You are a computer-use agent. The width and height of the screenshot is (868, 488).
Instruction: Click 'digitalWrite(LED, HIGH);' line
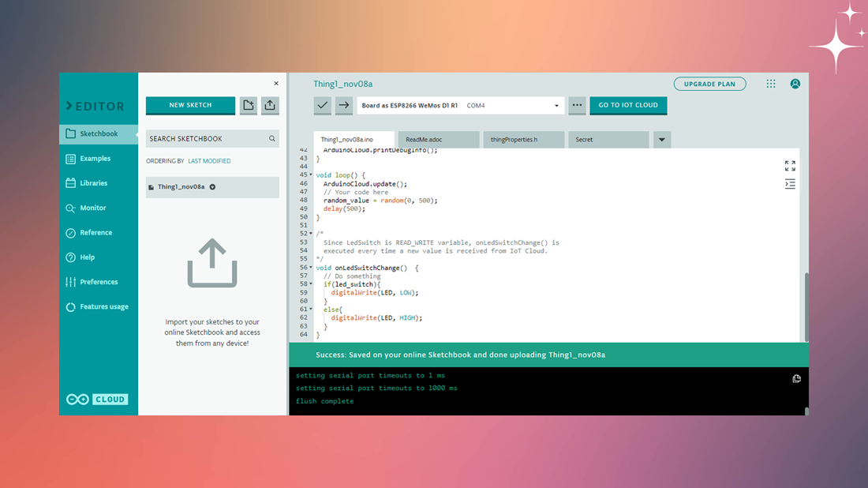[376, 318]
